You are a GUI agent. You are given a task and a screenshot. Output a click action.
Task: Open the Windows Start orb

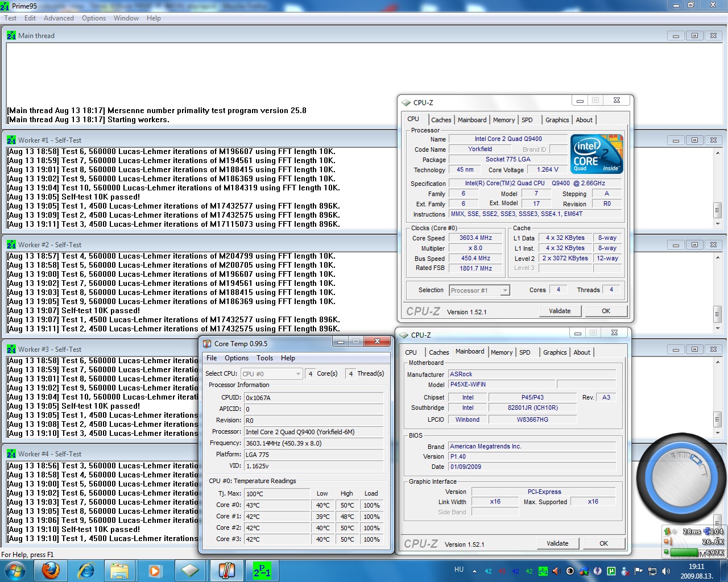[15, 571]
